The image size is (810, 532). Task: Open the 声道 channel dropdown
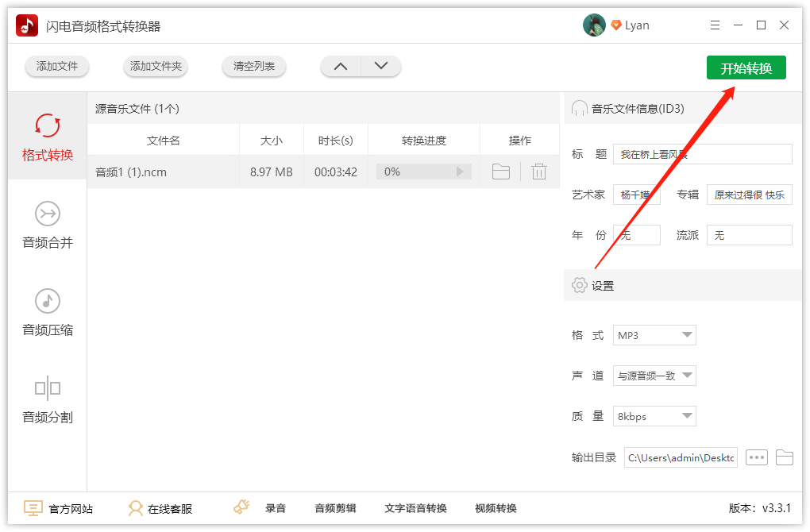point(654,376)
